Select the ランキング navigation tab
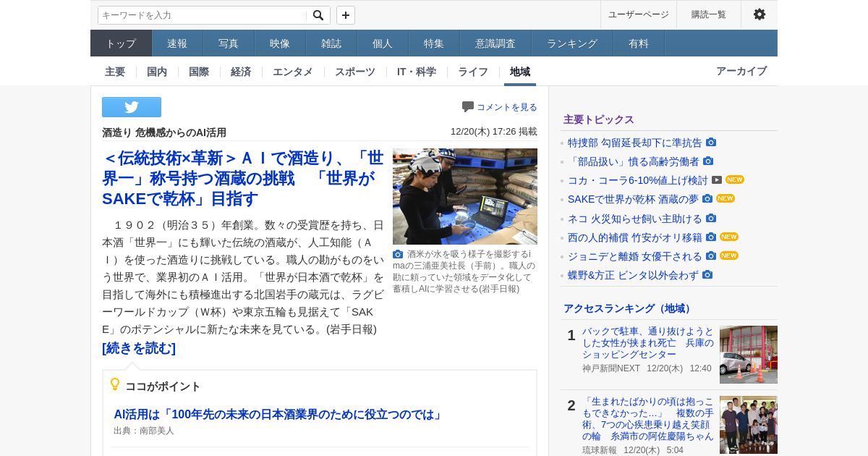 click(x=572, y=43)
